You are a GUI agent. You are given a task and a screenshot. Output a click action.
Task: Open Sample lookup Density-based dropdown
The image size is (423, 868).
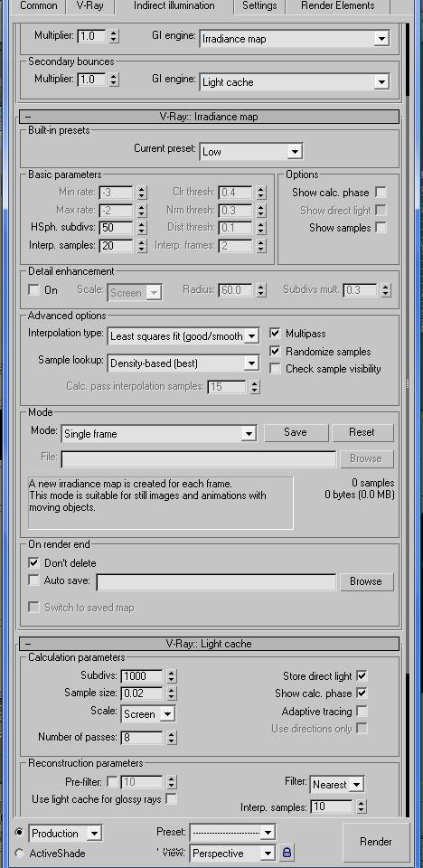click(183, 363)
